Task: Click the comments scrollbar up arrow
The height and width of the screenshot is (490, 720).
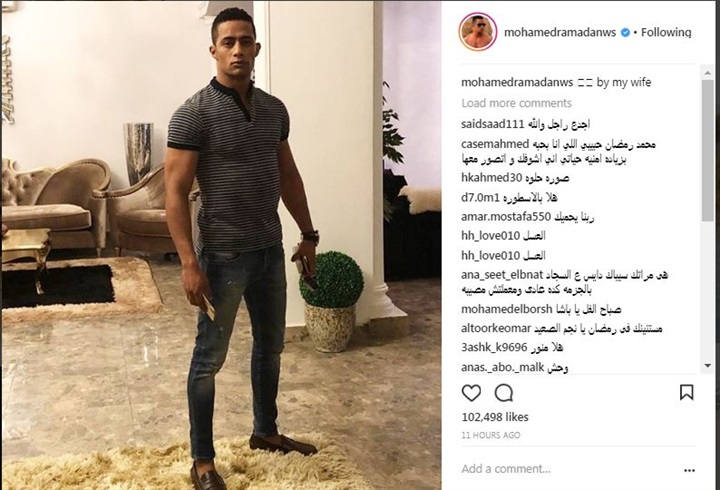Action: pyautogui.click(x=708, y=73)
